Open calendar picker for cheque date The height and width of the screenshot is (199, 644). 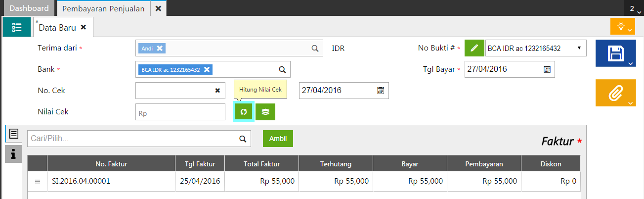[381, 91]
